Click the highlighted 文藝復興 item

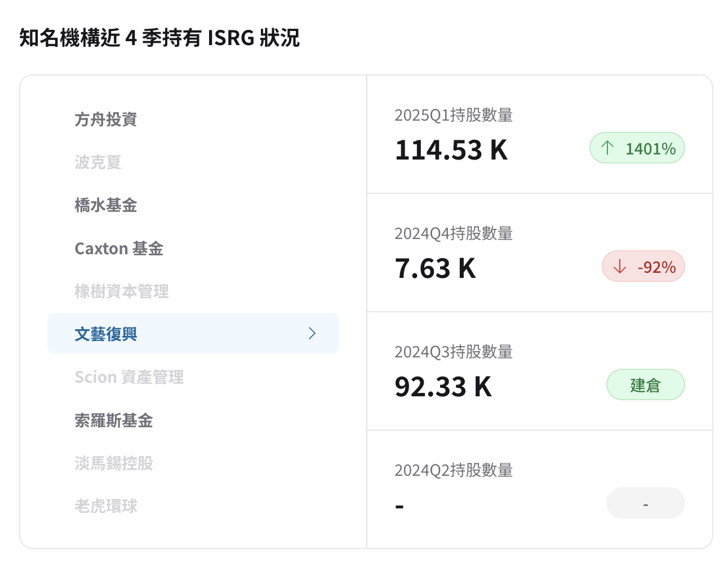tap(106, 334)
